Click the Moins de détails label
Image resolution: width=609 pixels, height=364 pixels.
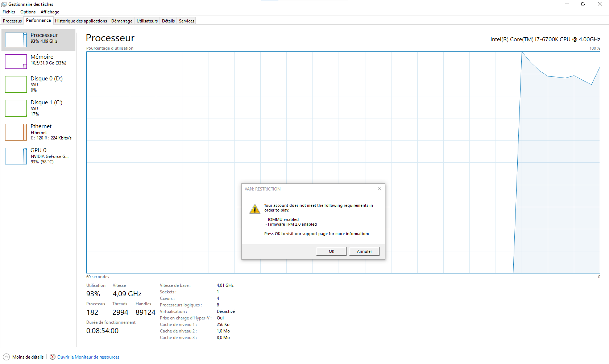(28, 357)
